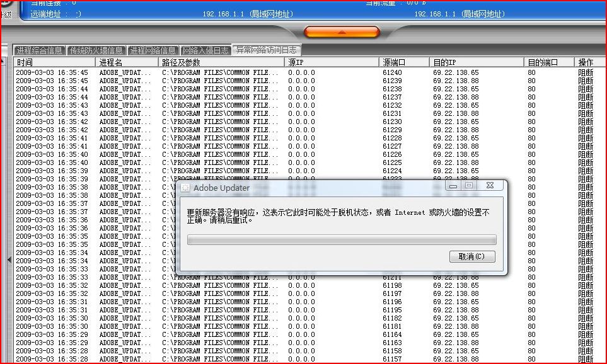
Task: Select the log row with source port 61164
Action: [309, 334]
